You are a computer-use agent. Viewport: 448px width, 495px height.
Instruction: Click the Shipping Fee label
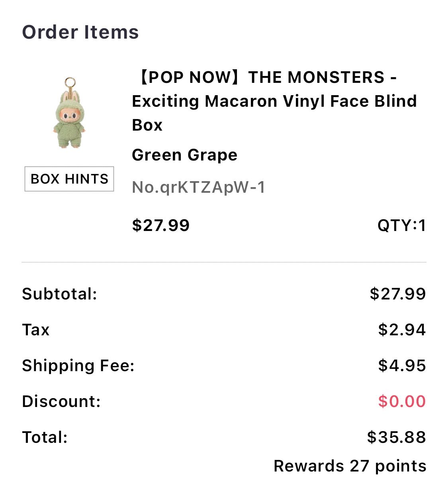(x=78, y=366)
